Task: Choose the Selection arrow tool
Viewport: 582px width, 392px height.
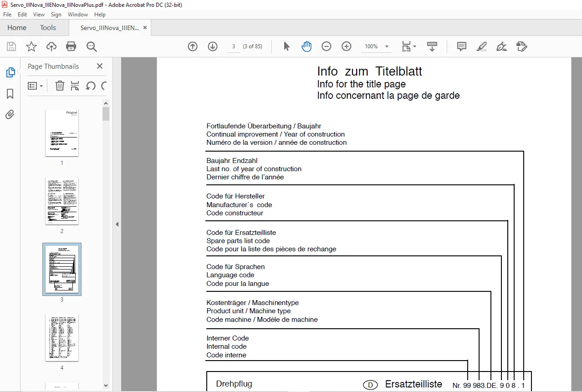Action: pyautogui.click(x=286, y=46)
